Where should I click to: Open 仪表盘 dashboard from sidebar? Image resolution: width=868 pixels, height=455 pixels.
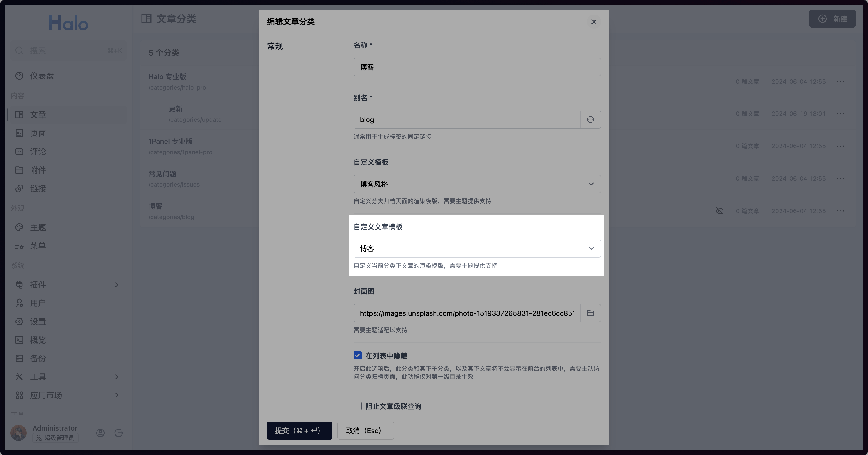42,76
